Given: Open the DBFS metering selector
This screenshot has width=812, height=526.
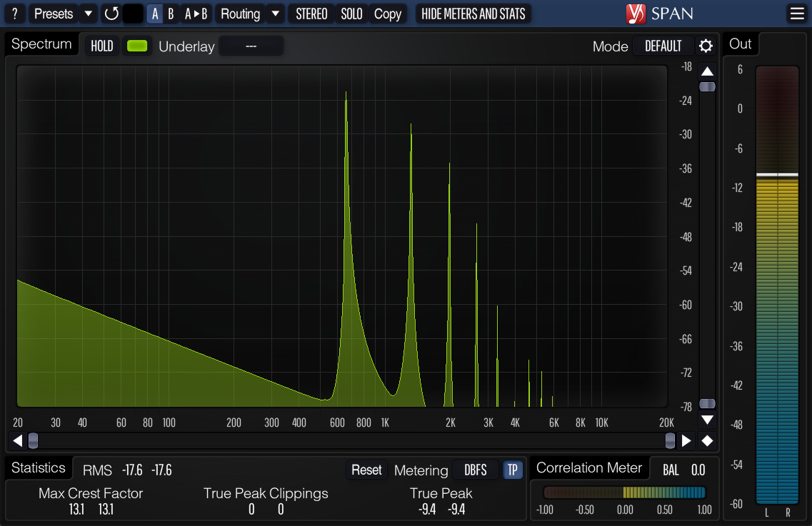Looking at the screenshot, I should tap(476, 470).
